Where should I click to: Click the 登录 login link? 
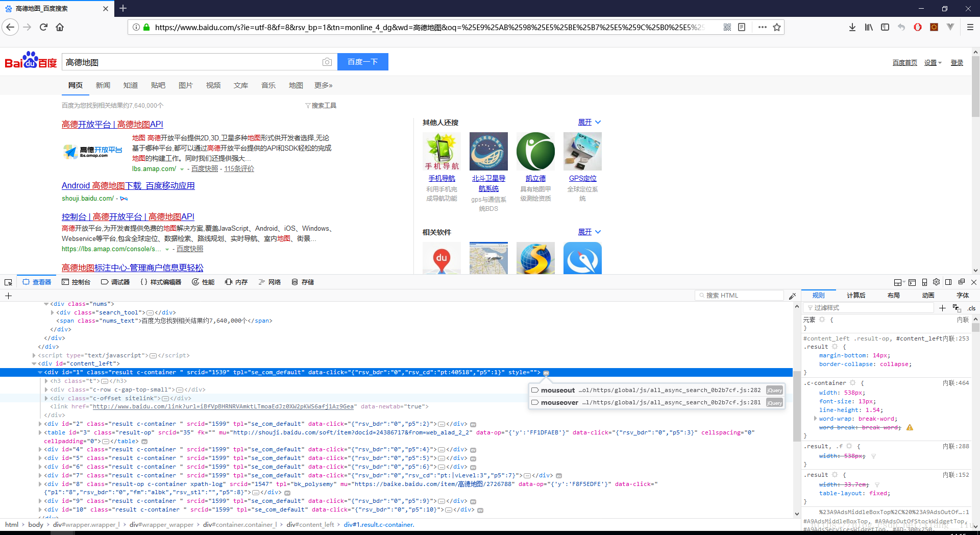pos(957,62)
